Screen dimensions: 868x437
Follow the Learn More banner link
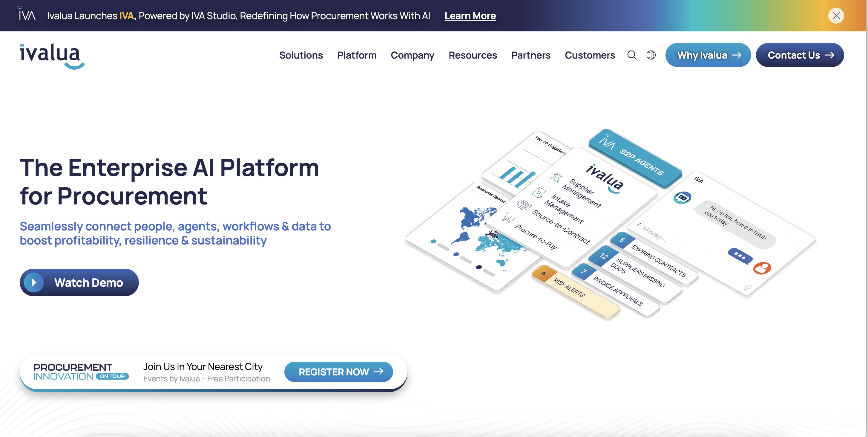[470, 16]
